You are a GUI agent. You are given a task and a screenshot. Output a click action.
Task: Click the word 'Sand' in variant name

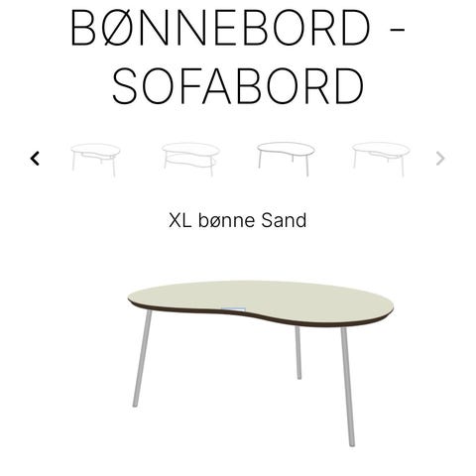(x=284, y=220)
